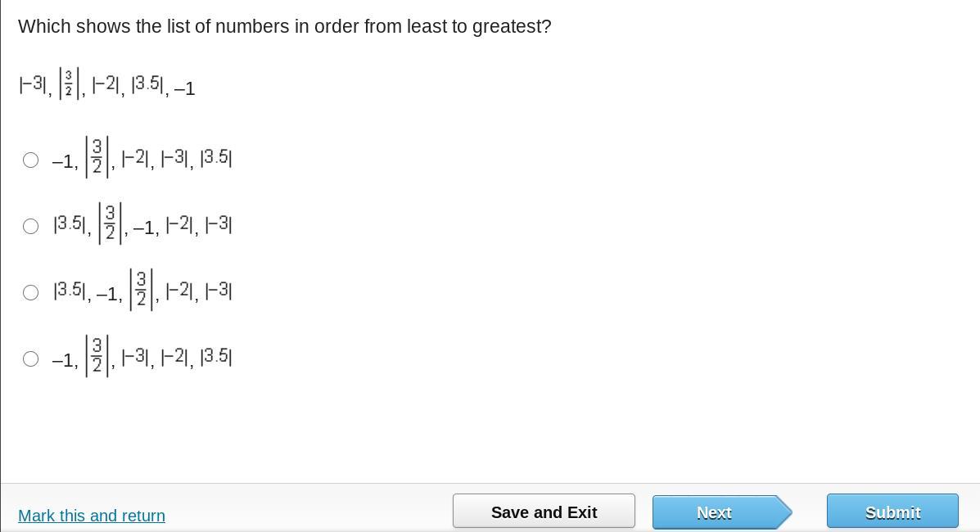The height and width of the screenshot is (532, 980).
Task: Click the −1 in the third answer choice
Action: pyautogui.click(x=108, y=294)
